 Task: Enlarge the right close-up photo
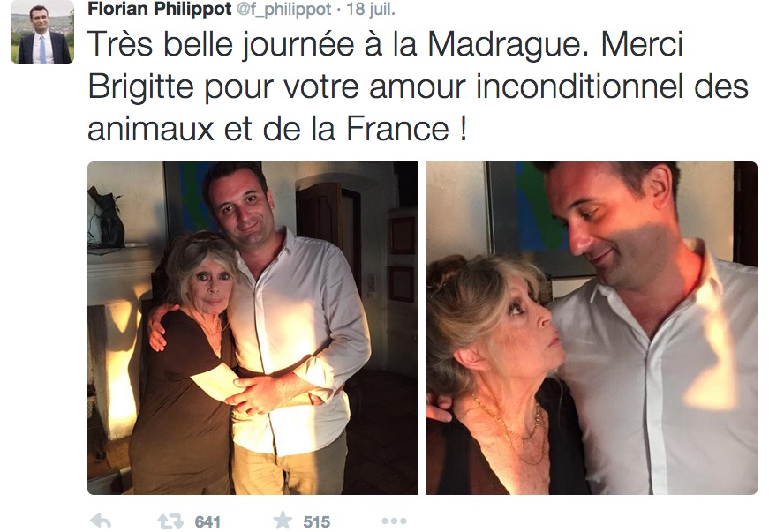tap(592, 328)
